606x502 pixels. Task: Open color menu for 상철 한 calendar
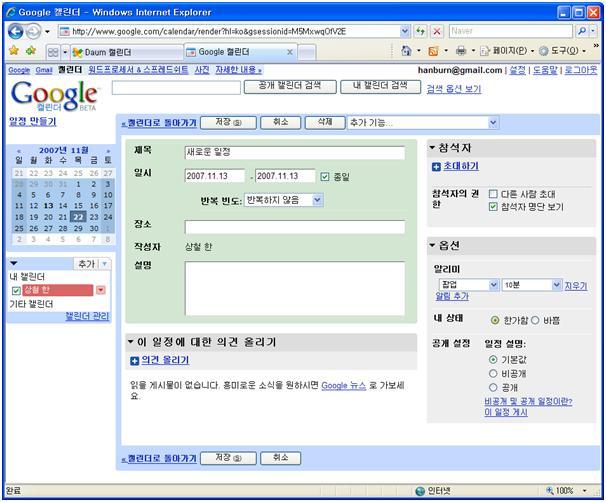click(100, 290)
